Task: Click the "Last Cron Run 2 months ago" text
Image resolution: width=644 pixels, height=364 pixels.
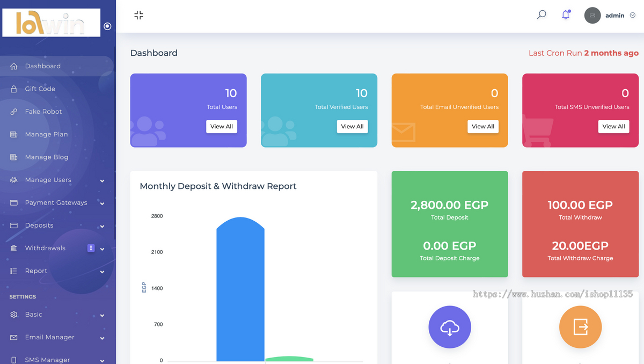Action: click(x=584, y=53)
